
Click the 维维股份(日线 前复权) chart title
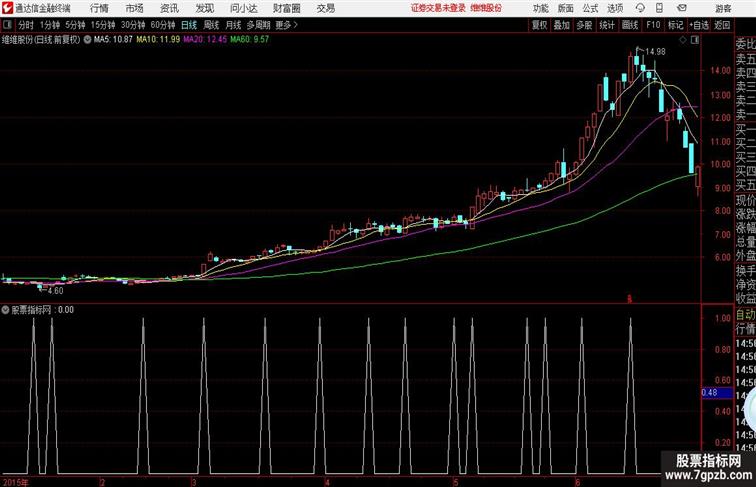pyautogui.click(x=41, y=40)
